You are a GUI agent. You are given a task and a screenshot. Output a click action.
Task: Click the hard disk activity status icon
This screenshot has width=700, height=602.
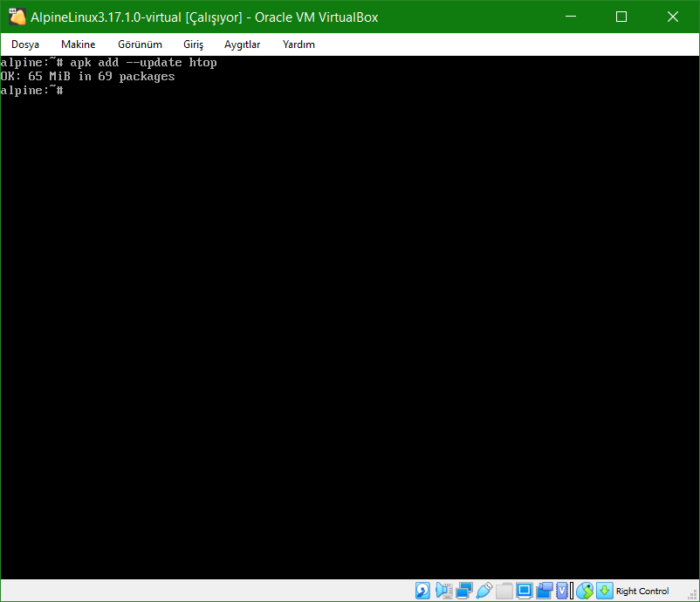(422, 591)
